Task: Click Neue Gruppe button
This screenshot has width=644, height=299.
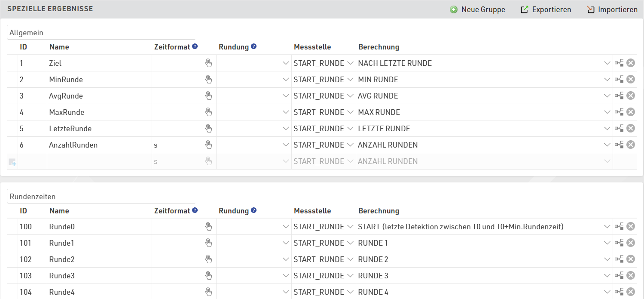Action: tap(477, 9)
